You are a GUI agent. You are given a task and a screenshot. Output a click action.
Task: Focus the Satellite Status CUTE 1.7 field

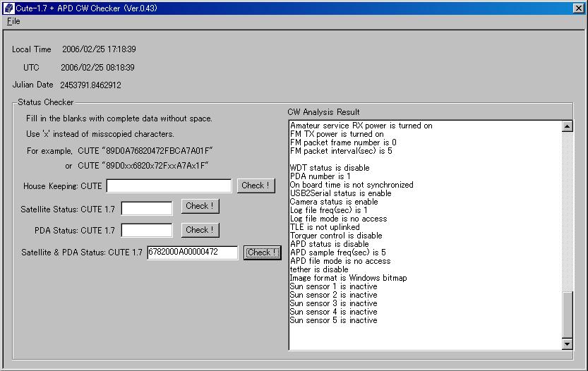(147, 209)
